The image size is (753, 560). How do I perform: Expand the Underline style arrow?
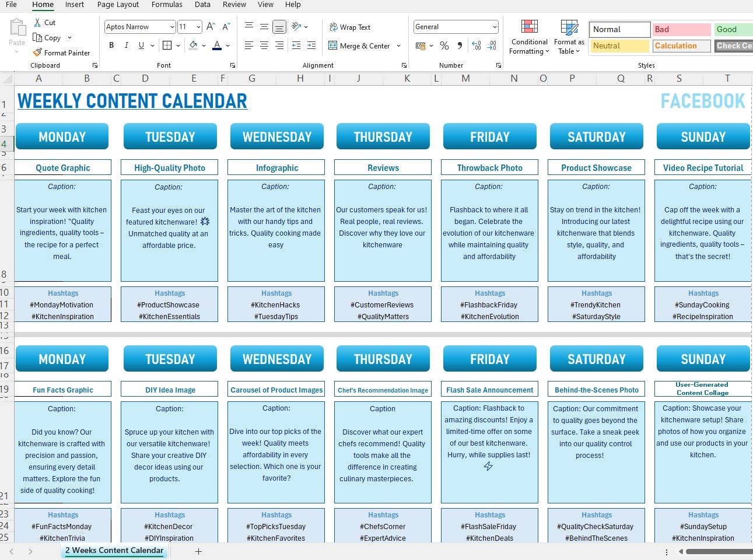point(153,45)
